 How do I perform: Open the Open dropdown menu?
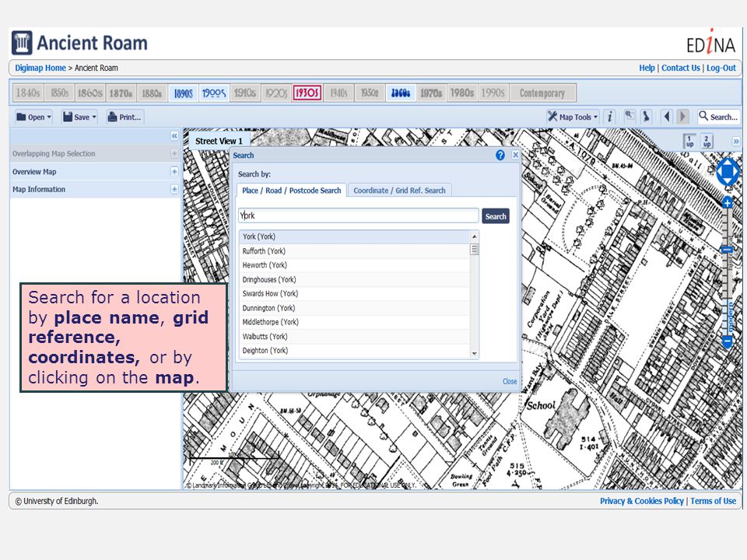tap(33, 117)
